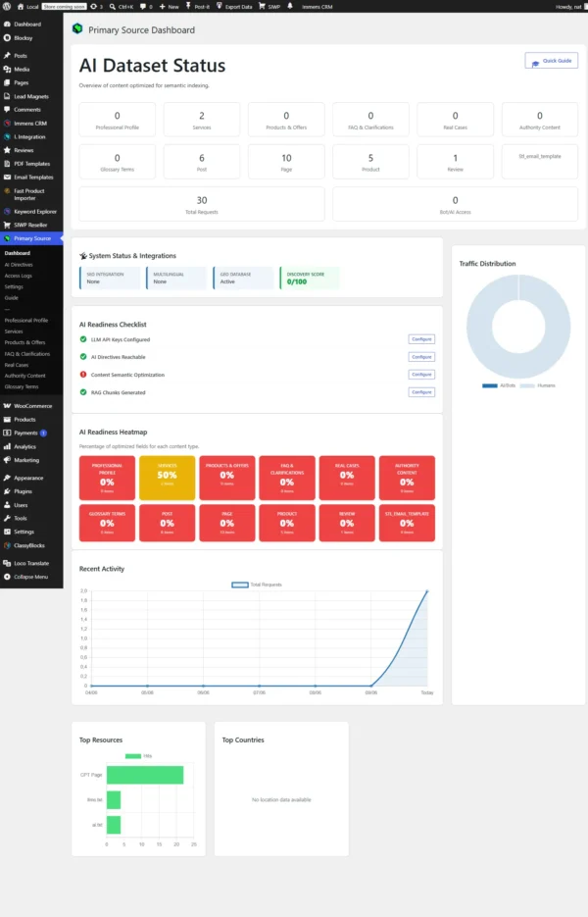The width and height of the screenshot is (588, 917).
Task: Open Access Logs submenu item
Action: click(x=18, y=276)
